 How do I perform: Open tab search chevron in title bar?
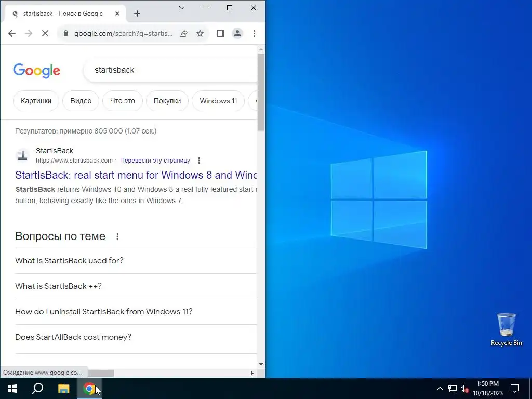coord(182,8)
